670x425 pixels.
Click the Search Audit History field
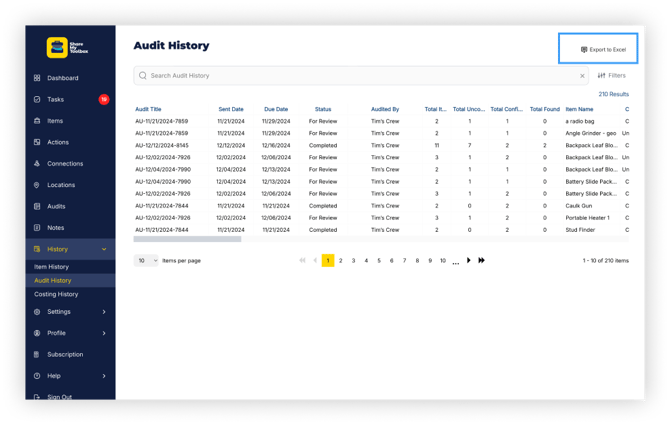(361, 76)
